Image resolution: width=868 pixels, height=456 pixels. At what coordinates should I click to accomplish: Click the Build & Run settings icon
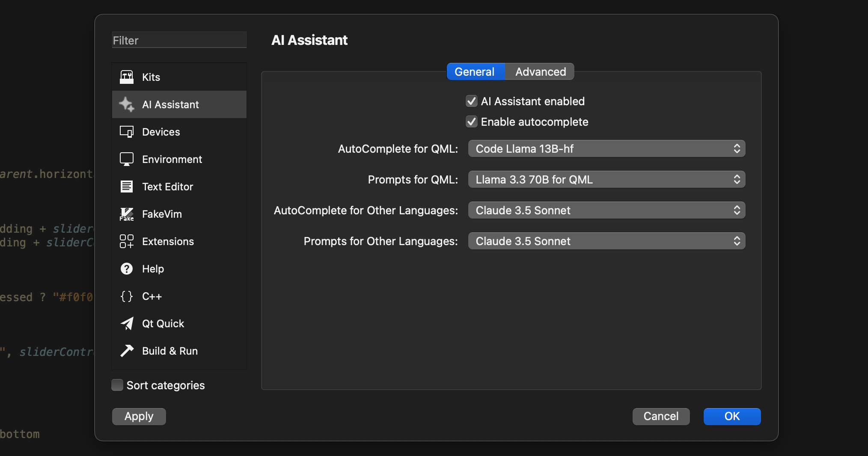[127, 351]
